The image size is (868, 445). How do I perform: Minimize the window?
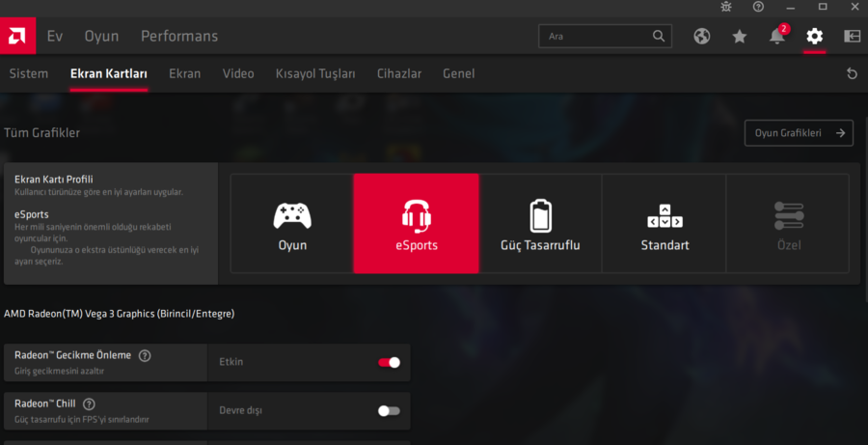pyautogui.click(x=791, y=7)
